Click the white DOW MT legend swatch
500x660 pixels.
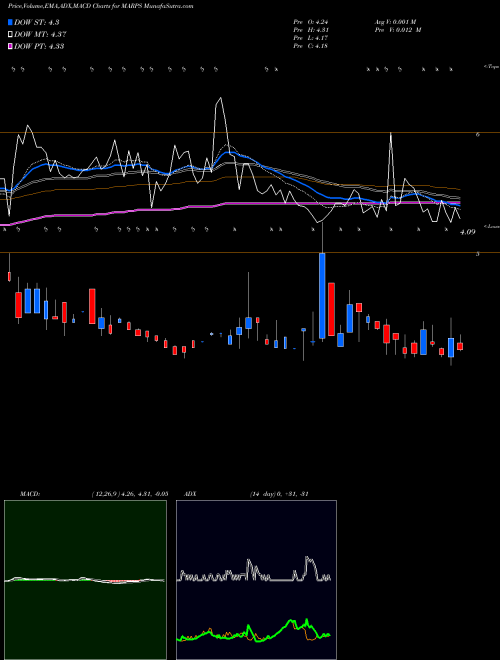point(10,35)
